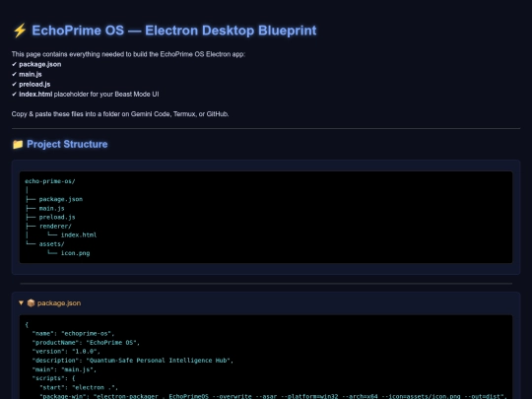Click the folder icon beside Project Structure
Image resolution: width=532 pixels, height=399 pixels.
(x=18, y=144)
